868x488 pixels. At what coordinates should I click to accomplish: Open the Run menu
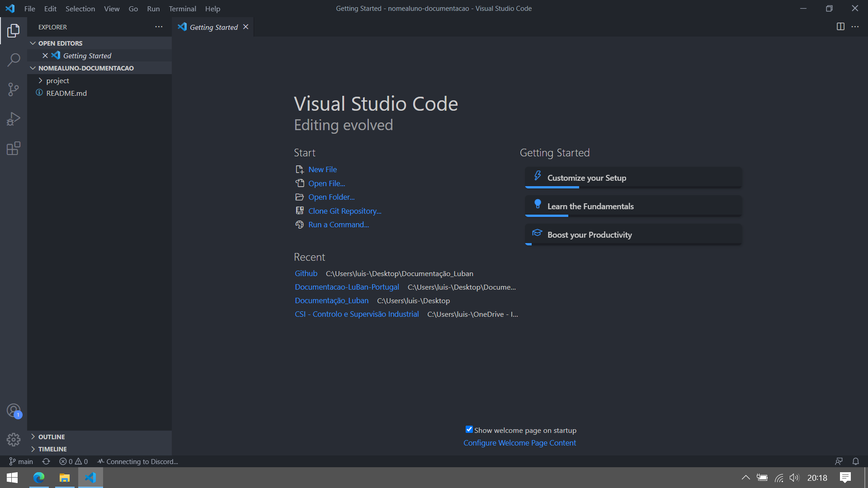pyautogui.click(x=153, y=9)
